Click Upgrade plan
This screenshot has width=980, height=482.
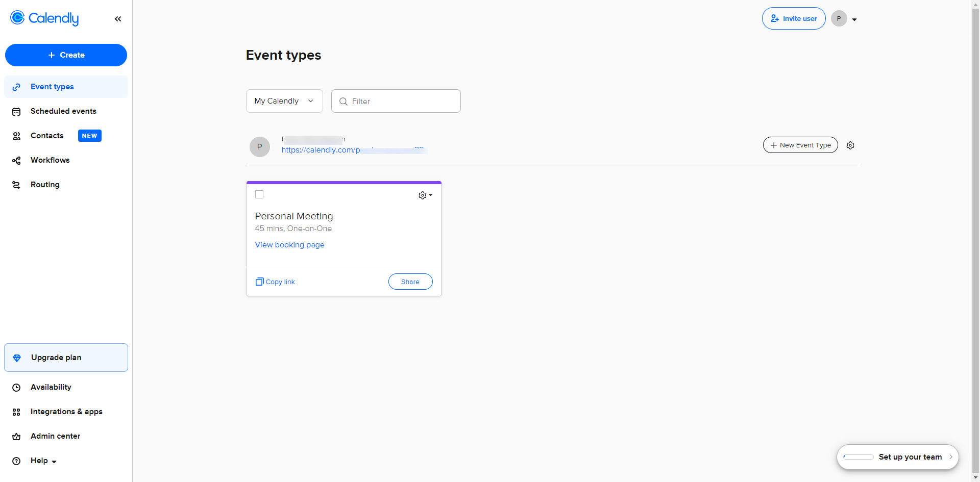(x=66, y=358)
